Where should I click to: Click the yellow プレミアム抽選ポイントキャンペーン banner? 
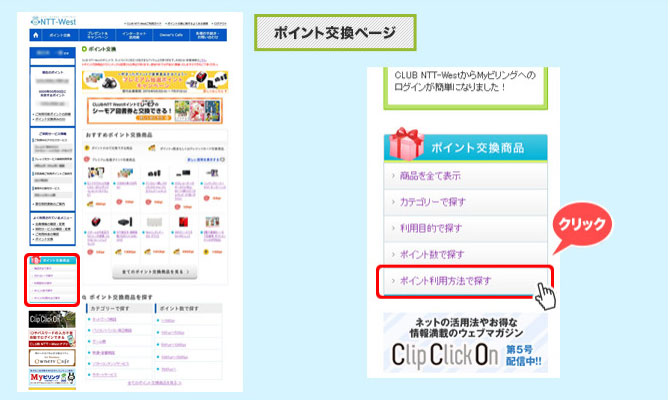[x=155, y=82]
